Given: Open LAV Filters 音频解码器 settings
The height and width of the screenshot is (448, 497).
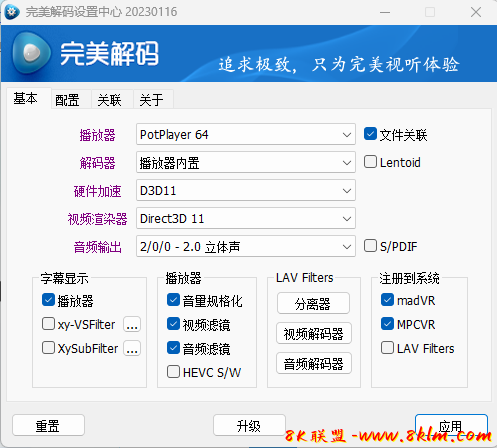Looking at the screenshot, I should pyautogui.click(x=314, y=363).
